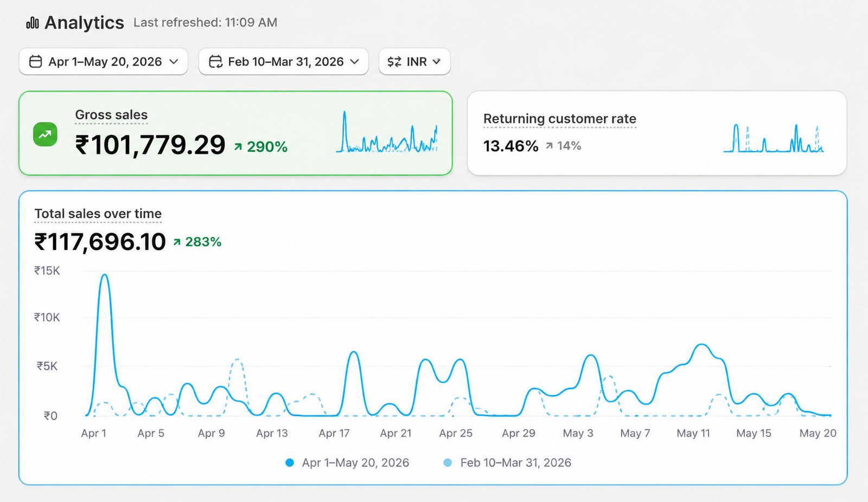Click the 14% upward arrow in Returning customer rate
The height and width of the screenshot is (502, 868).
click(550, 146)
